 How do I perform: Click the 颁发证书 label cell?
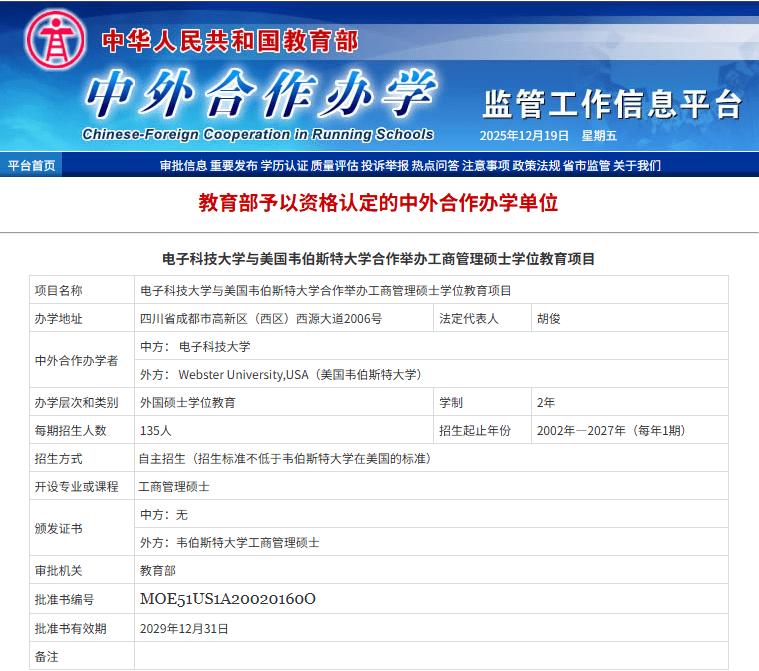pyautogui.click(x=82, y=528)
